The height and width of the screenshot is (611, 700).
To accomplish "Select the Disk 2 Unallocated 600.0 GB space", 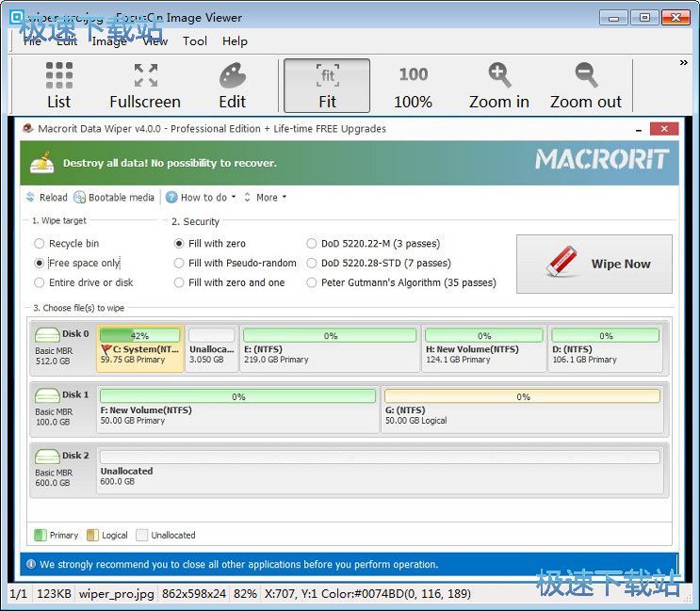I will [x=380, y=457].
